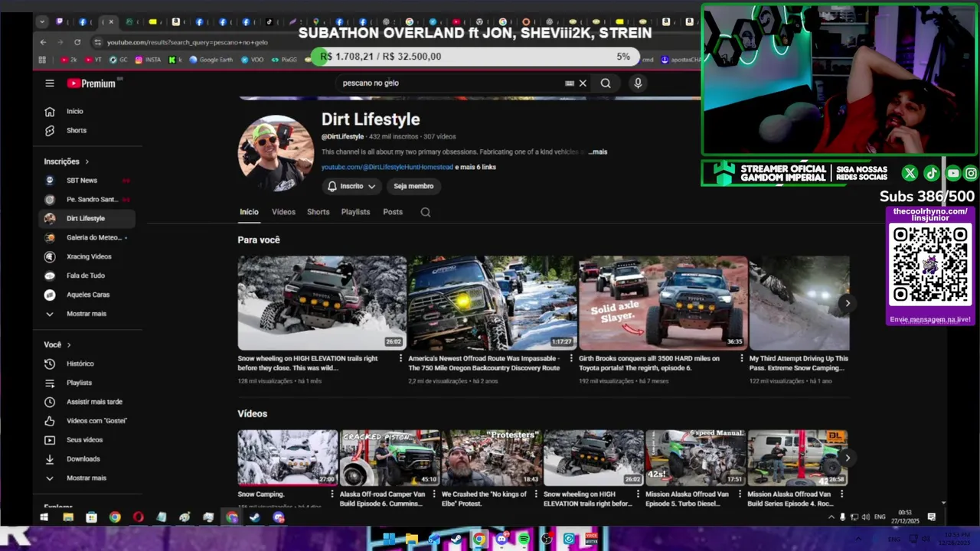Open the Windows Start menu
Screen dimensions: 980x551
44,517
